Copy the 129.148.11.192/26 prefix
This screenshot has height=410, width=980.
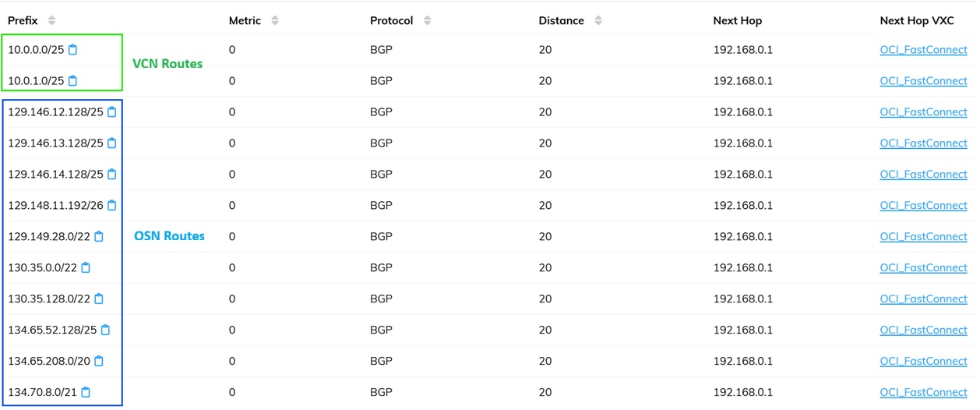[x=112, y=206]
